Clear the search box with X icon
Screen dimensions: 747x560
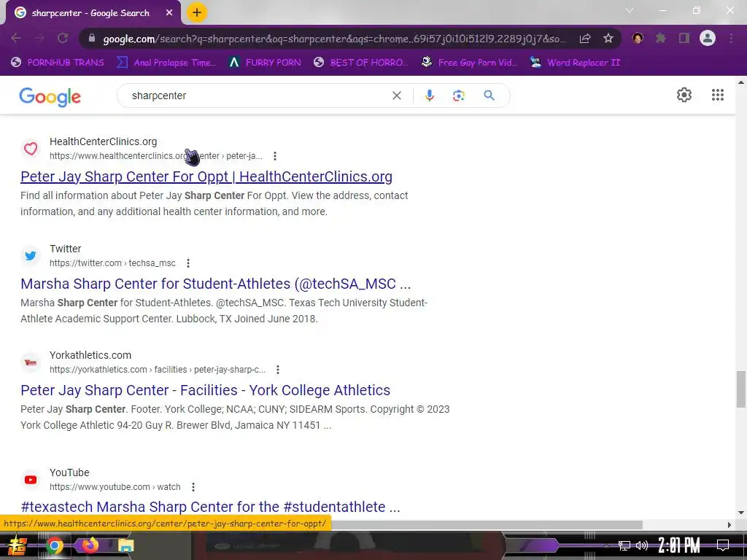click(396, 96)
